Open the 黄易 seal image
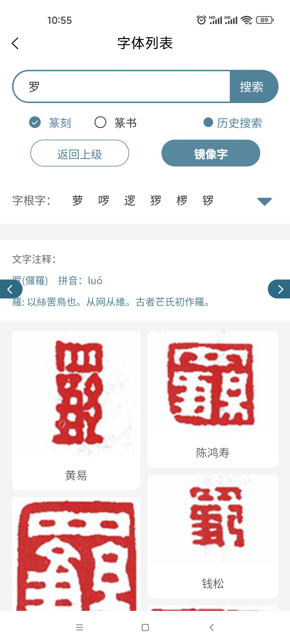Screen dimensions: 290x644 [x=76, y=394]
